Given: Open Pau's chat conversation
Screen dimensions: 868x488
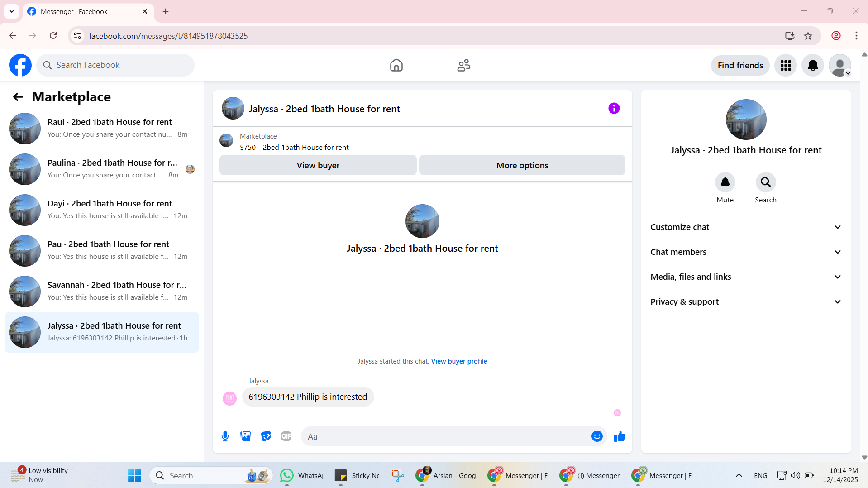Looking at the screenshot, I should (x=102, y=251).
